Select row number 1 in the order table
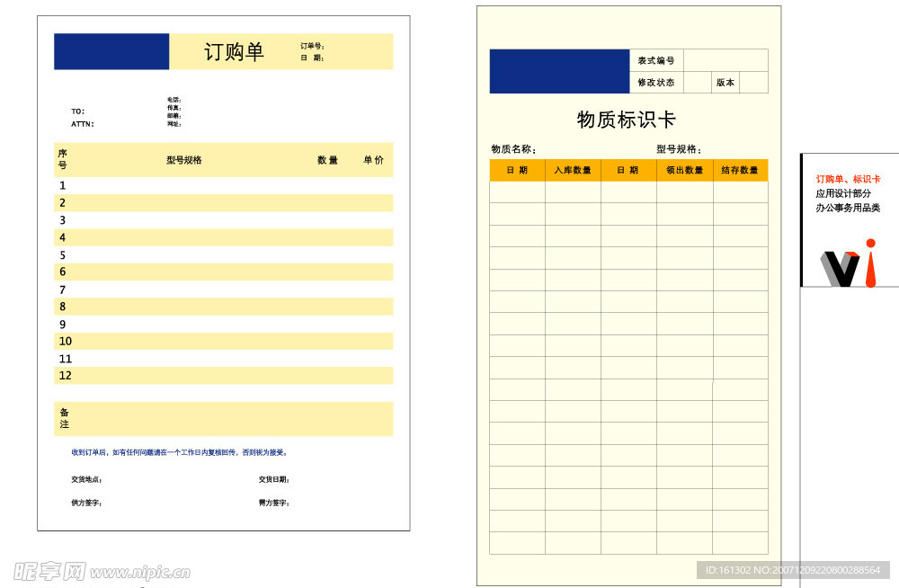This screenshot has width=899, height=588. click(224, 185)
